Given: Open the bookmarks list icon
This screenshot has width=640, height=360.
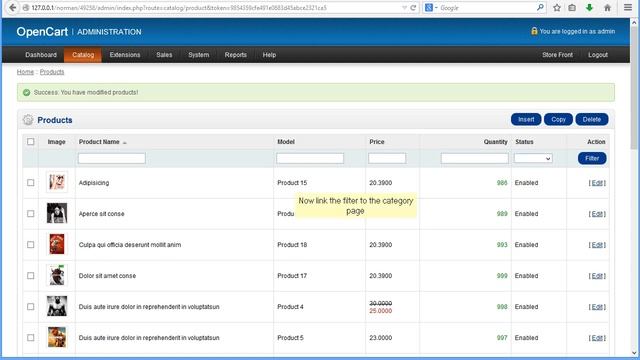Looking at the screenshot, I should tap(572, 8).
